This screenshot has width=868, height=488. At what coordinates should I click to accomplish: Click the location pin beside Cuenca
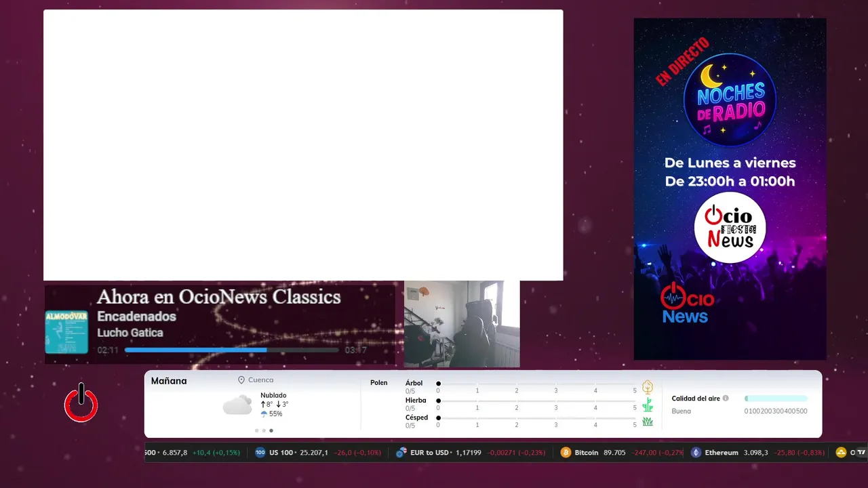(x=241, y=380)
